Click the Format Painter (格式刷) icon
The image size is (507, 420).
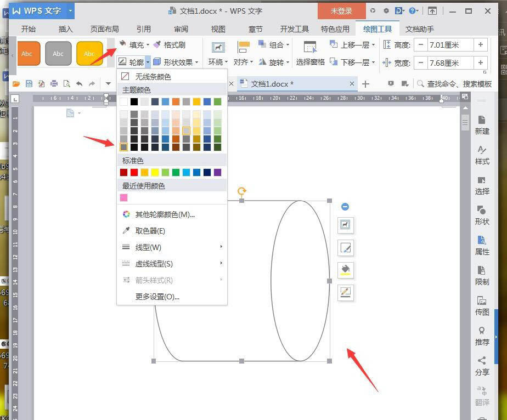coord(157,44)
